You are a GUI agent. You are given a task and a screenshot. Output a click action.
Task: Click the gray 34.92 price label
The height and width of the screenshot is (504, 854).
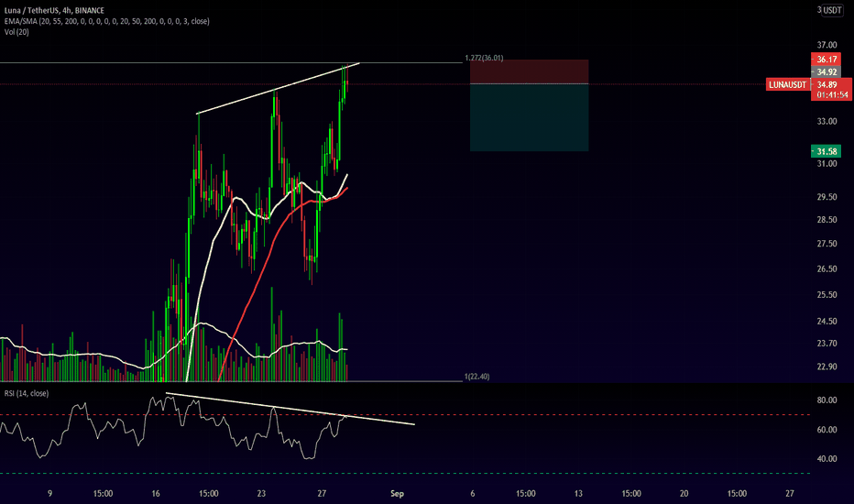[x=827, y=71]
